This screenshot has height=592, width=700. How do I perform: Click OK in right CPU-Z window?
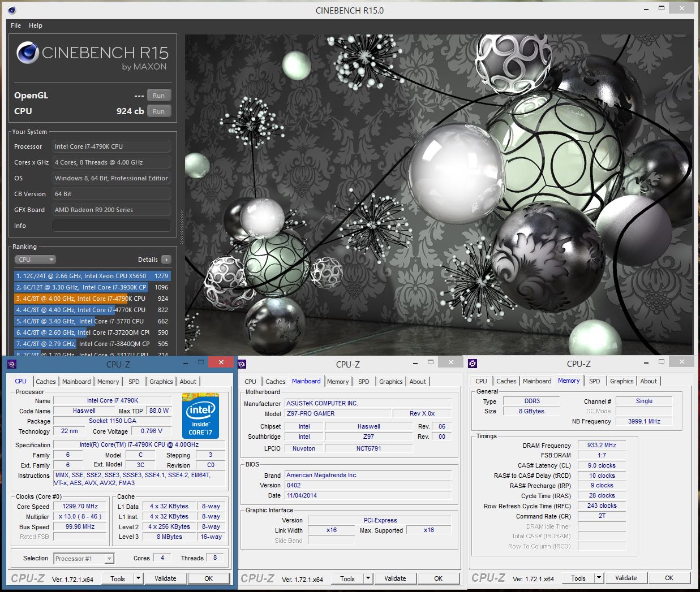coord(669,578)
